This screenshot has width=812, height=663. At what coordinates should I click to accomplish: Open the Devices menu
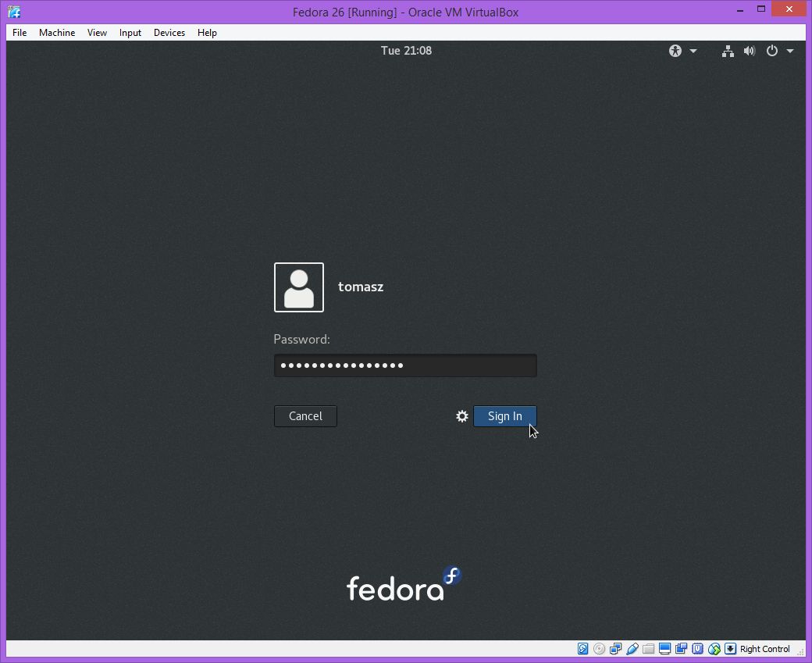(x=169, y=33)
